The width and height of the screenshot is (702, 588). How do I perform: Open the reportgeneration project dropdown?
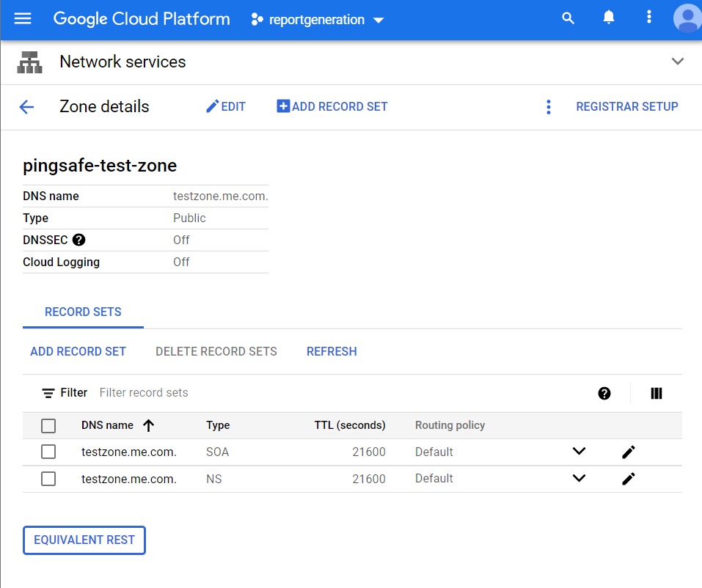coord(317,20)
